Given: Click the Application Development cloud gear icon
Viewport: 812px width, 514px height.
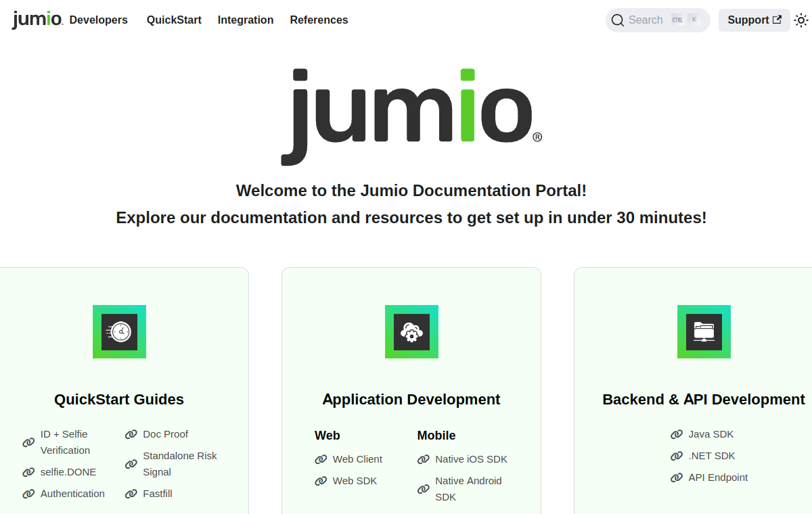Looking at the screenshot, I should click(411, 331).
